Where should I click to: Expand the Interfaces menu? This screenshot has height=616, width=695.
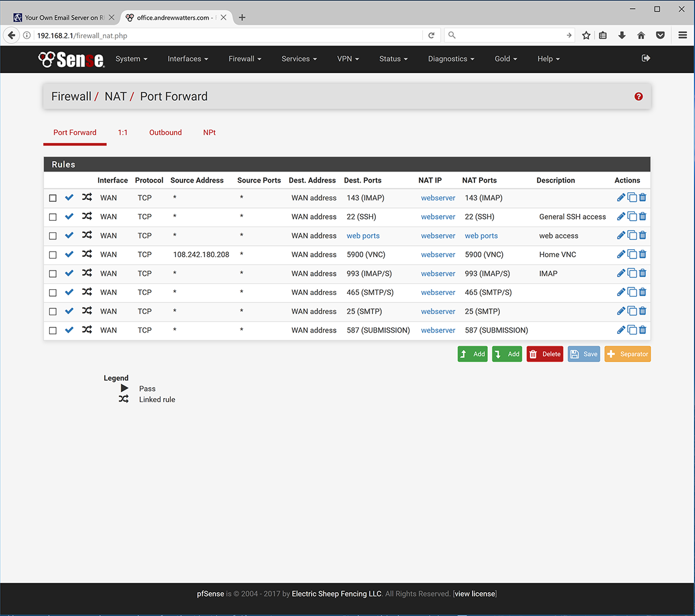tap(188, 59)
